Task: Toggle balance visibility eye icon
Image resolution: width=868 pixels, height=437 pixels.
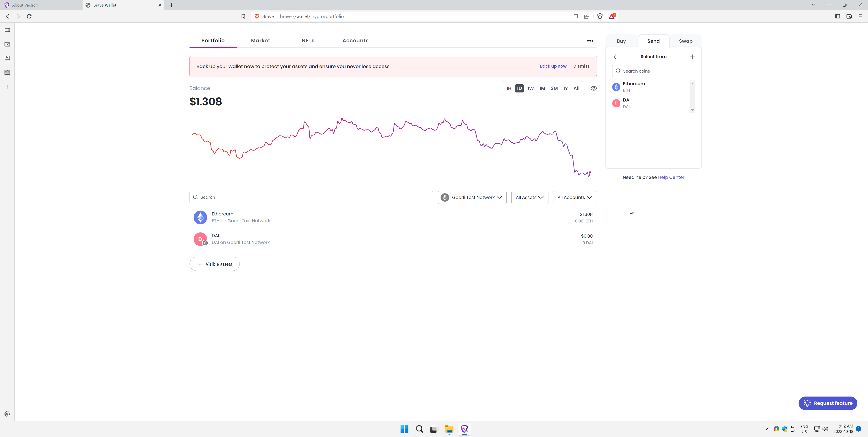Action: pos(594,88)
